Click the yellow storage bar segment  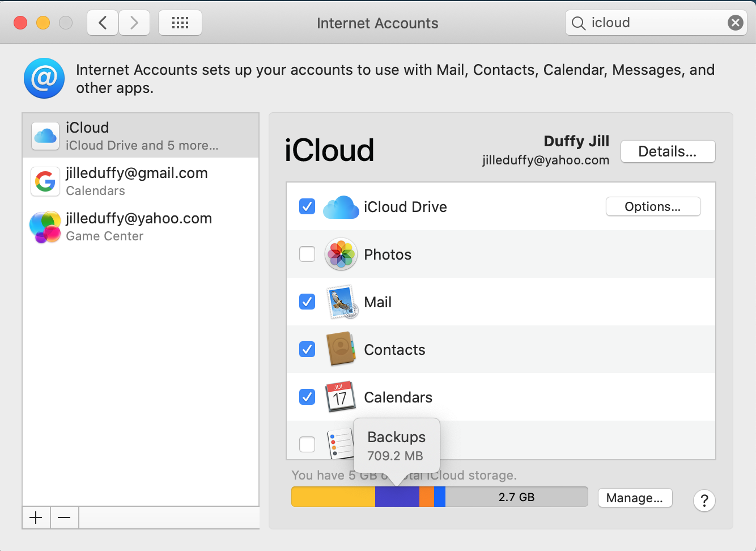pyautogui.click(x=333, y=497)
